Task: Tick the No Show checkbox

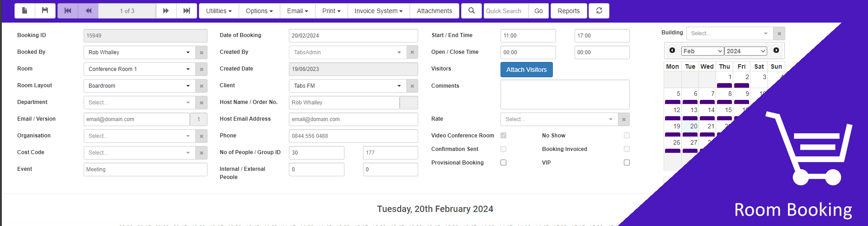Action: coord(627,136)
